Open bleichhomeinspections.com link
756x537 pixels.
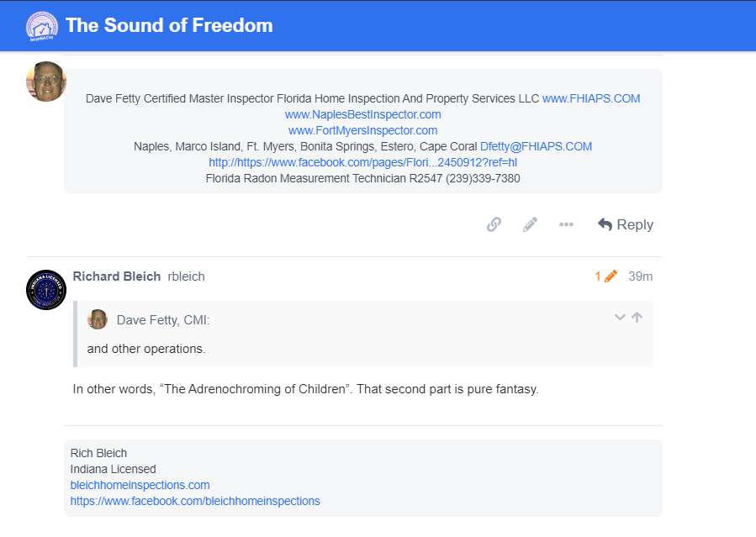(x=140, y=485)
